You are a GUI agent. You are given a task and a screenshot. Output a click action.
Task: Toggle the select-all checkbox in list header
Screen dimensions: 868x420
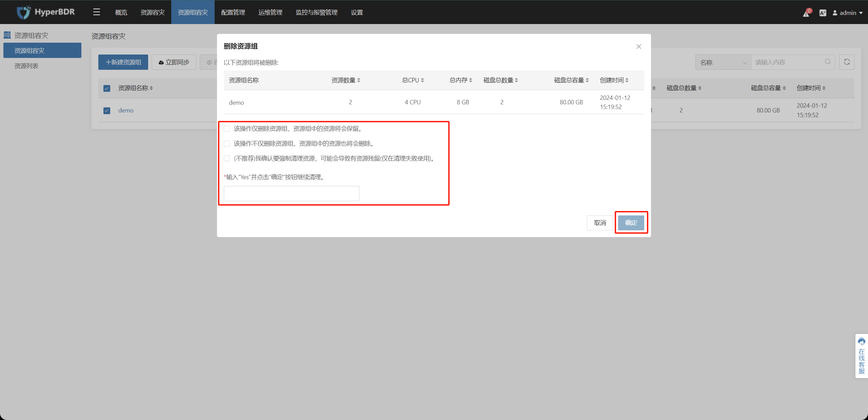[107, 88]
